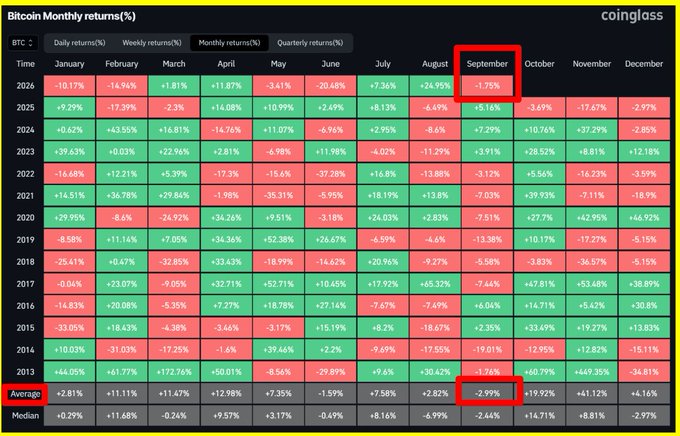Click the April column header
680x436 pixels.
click(x=226, y=64)
